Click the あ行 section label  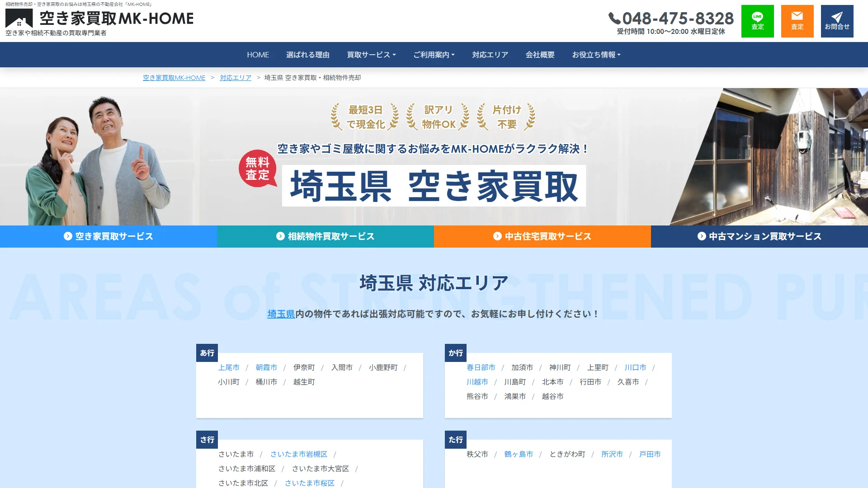click(x=207, y=353)
